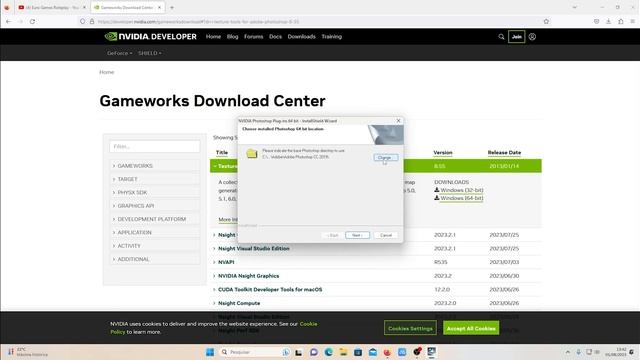
Task: Open Microsoft Store from the taskbar
Action: click(358, 352)
